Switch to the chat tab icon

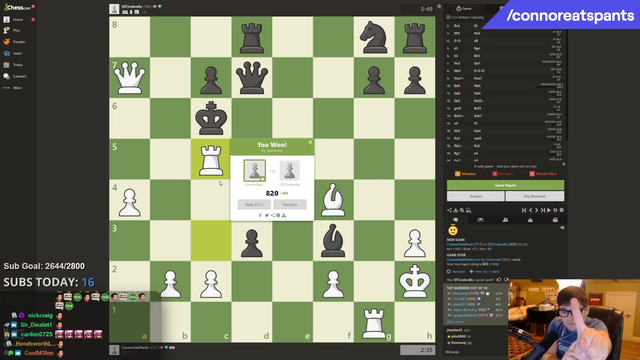coord(456,220)
